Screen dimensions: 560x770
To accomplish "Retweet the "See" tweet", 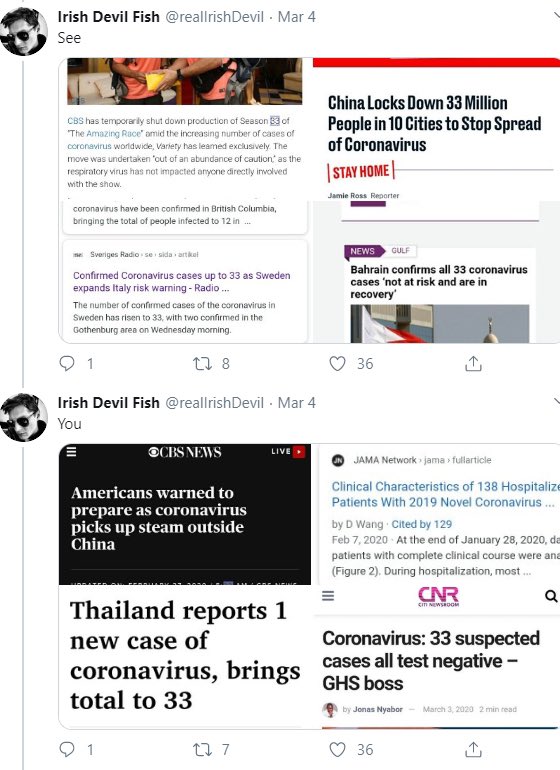I will pyautogui.click(x=202, y=363).
